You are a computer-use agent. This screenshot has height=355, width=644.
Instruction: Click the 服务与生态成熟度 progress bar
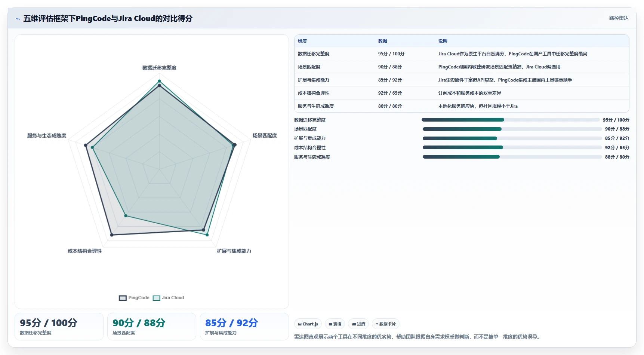point(512,157)
